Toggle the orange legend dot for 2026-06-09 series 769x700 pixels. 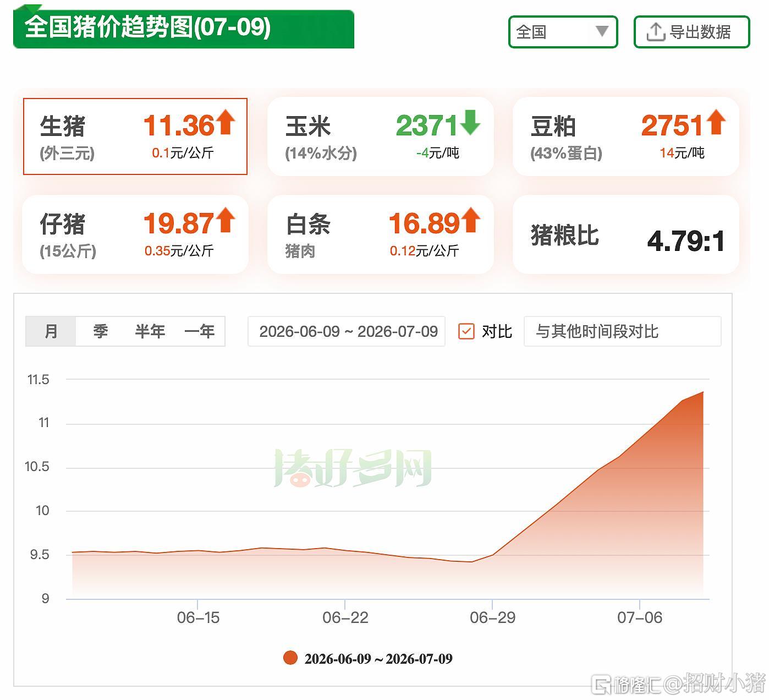(x=290, y=658)
